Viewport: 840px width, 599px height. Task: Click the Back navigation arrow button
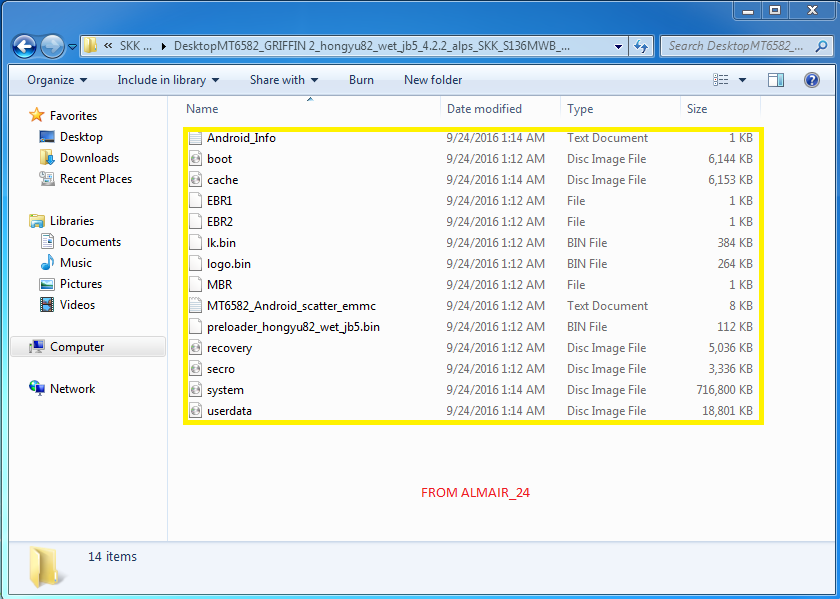[24, 46]
